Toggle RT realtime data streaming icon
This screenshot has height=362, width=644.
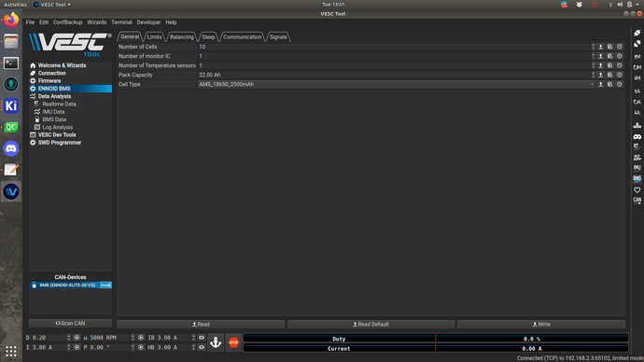tap(637, 146)
